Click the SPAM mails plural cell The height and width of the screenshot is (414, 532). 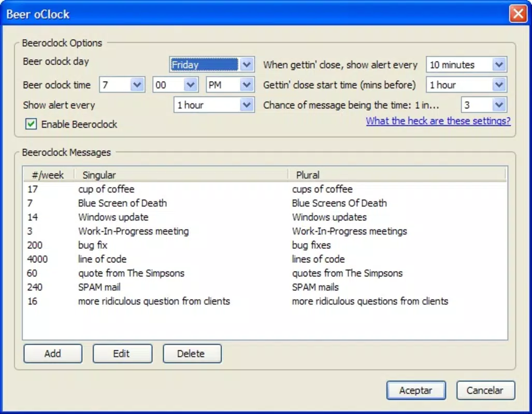pos(315,287)
